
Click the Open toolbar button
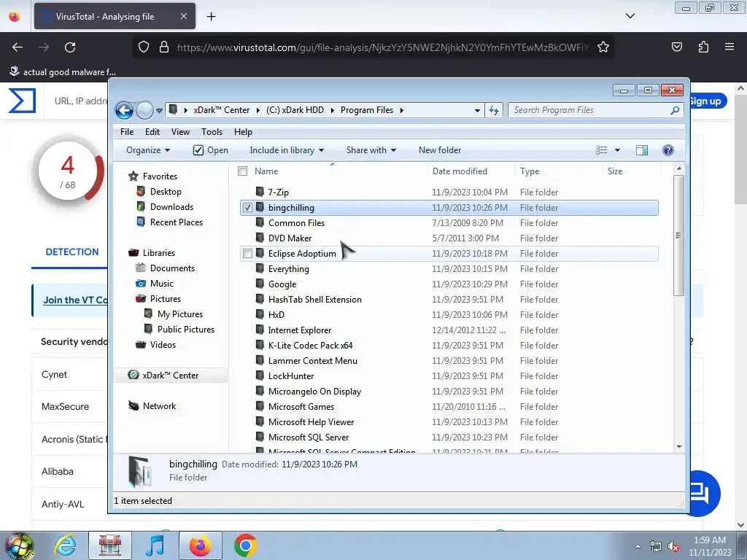click(211, 150)
